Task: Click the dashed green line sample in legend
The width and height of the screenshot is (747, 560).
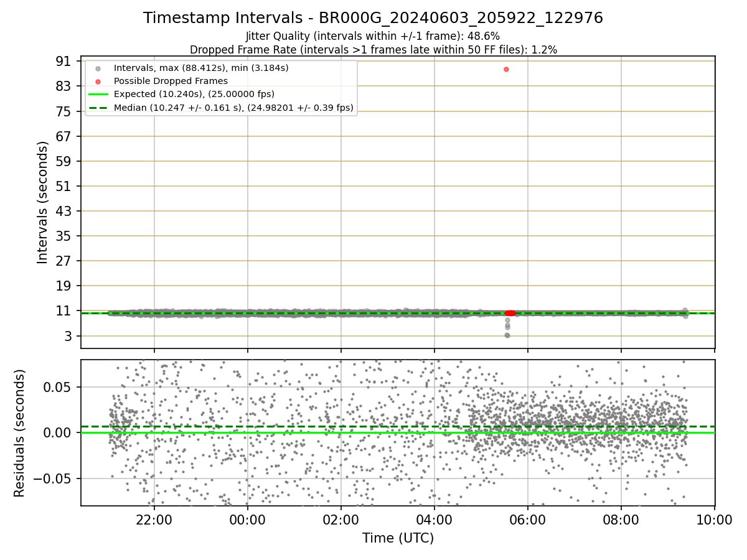Action: pyautogui.click(x=98, y=108)
